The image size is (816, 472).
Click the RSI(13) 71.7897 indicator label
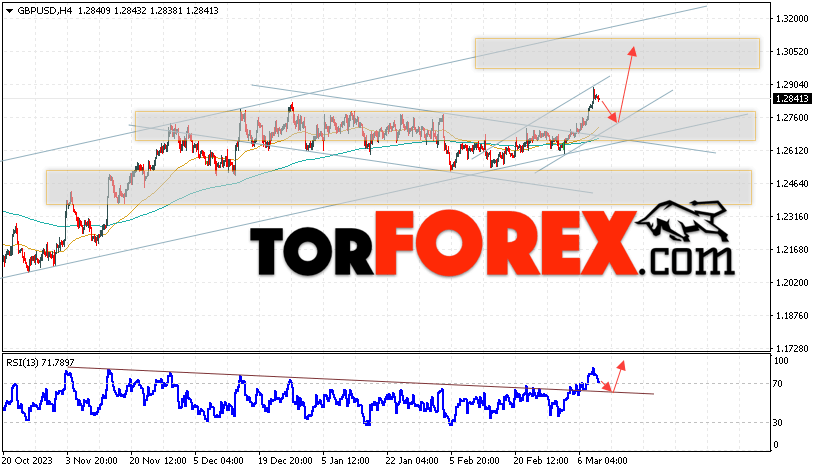click(x=40, y=362)
